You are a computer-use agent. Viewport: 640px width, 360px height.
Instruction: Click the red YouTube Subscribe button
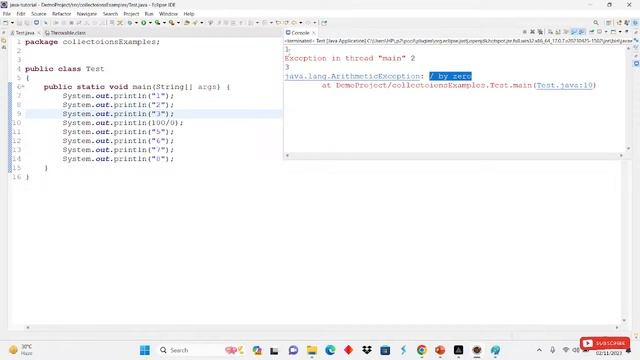604,343
